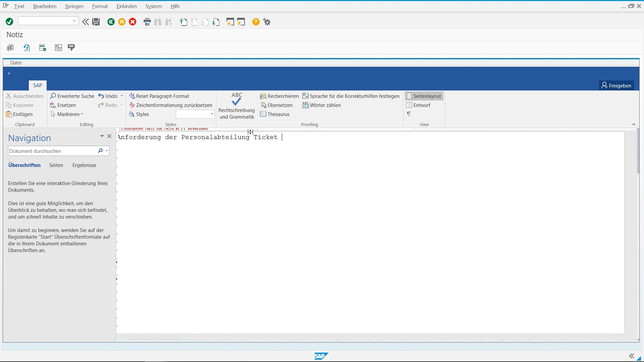Click the orange Exit icon
Viewport: 644px width, 362px height.
(122, 22)
